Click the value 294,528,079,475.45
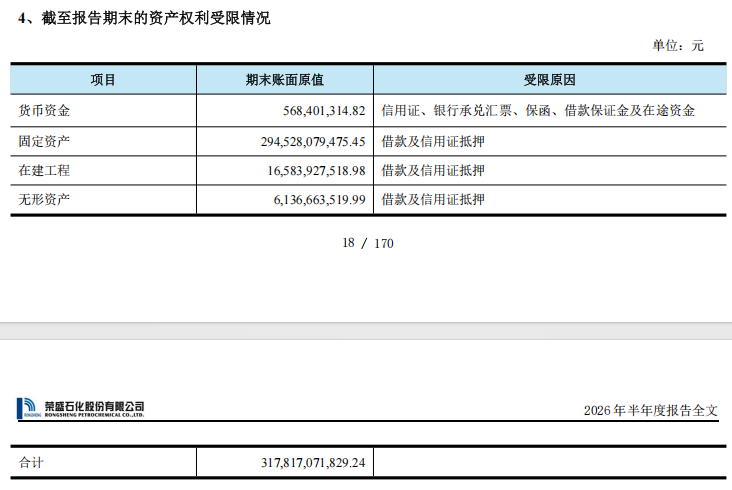 click(x=313, y=141)
